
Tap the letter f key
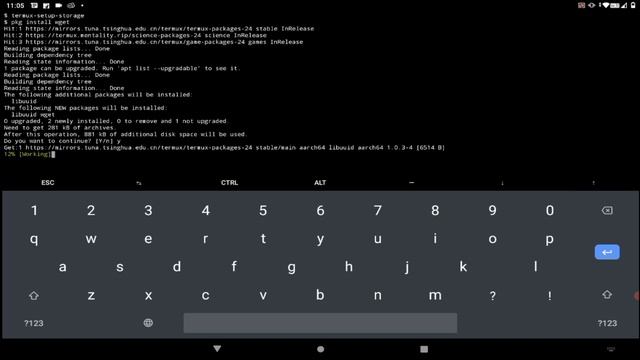point(234,267)
